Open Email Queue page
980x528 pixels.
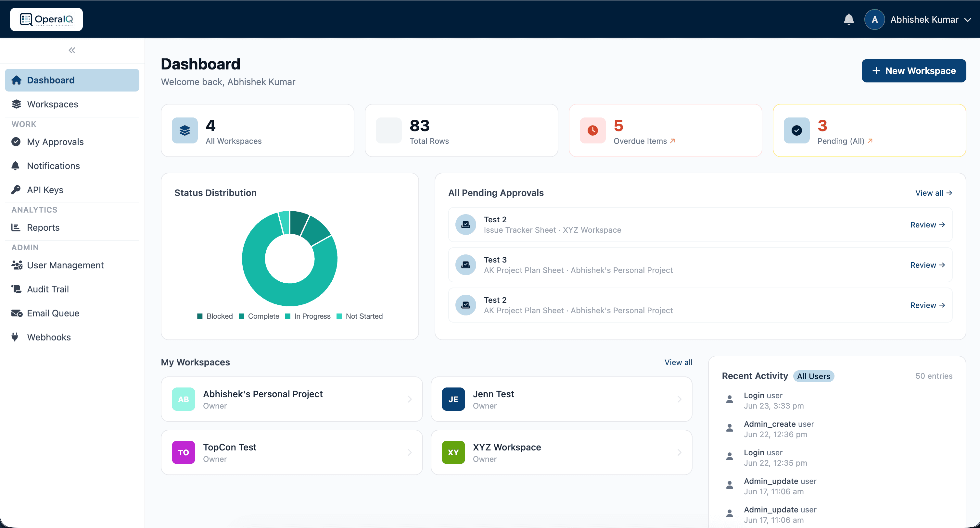(x=72, y=313)
